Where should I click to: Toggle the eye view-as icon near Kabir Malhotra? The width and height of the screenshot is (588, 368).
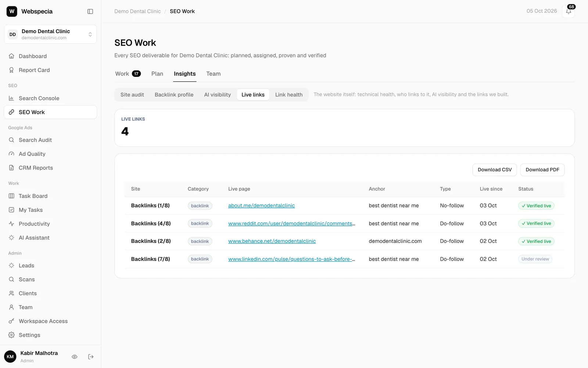pos(74,357)
